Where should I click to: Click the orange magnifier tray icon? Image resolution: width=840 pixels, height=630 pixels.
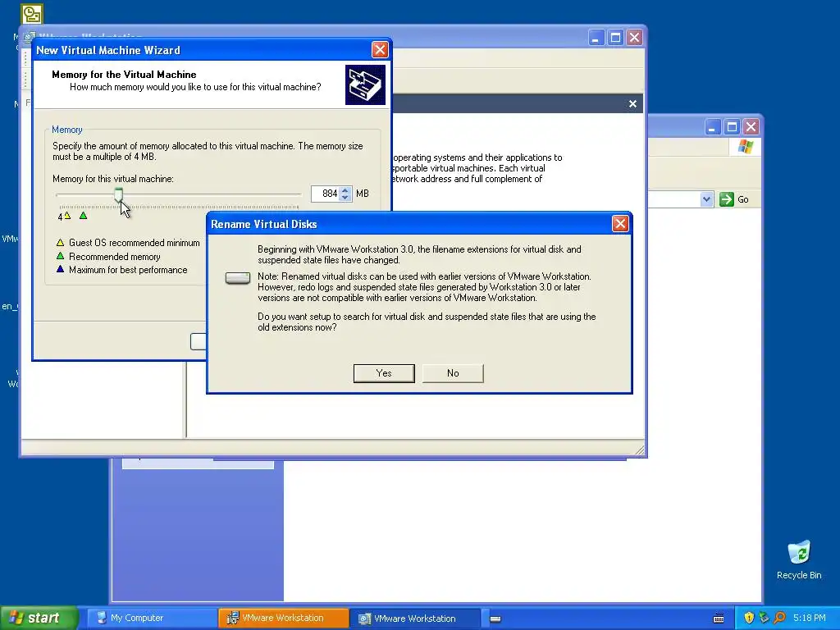(779, 619)
